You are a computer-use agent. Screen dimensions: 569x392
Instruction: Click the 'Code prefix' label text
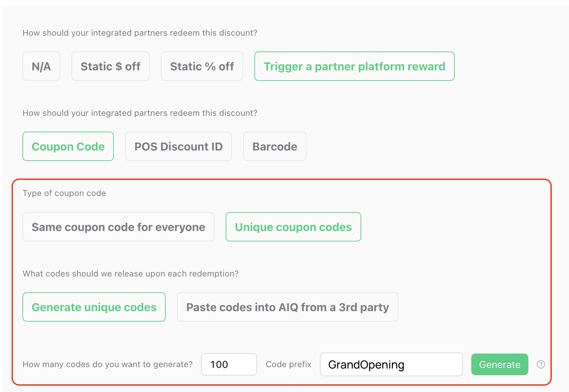pyautogui.click(x=289, y=364)
